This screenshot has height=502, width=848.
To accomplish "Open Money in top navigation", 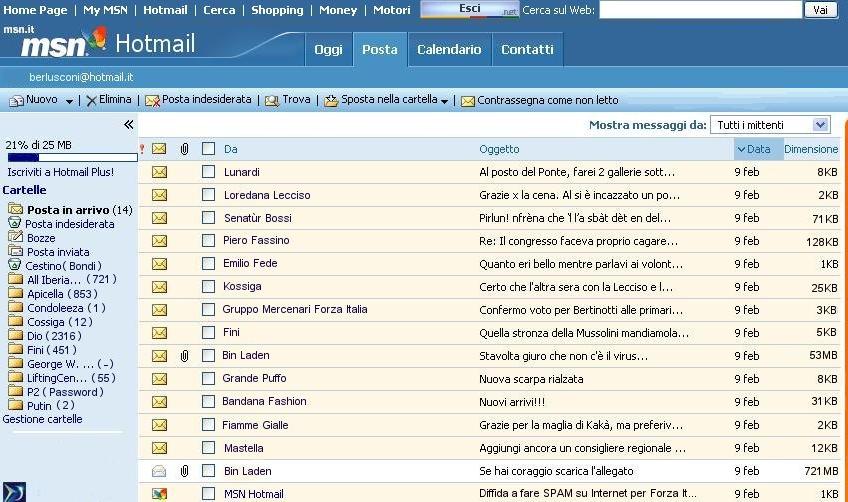I will point(338,10).
